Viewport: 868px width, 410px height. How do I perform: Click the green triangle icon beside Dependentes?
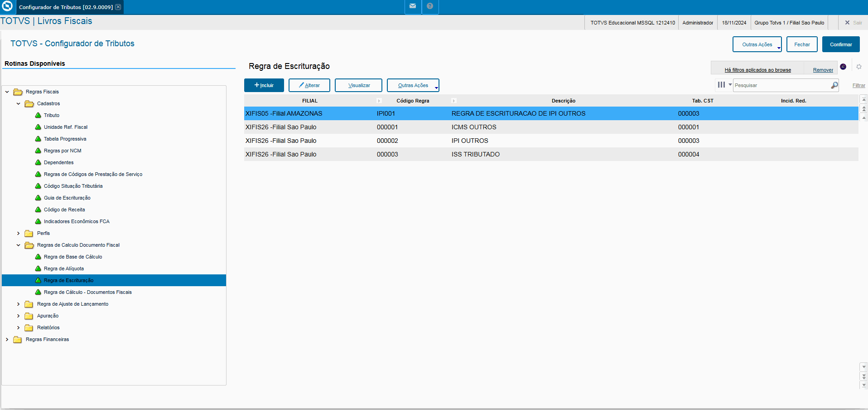38,162
